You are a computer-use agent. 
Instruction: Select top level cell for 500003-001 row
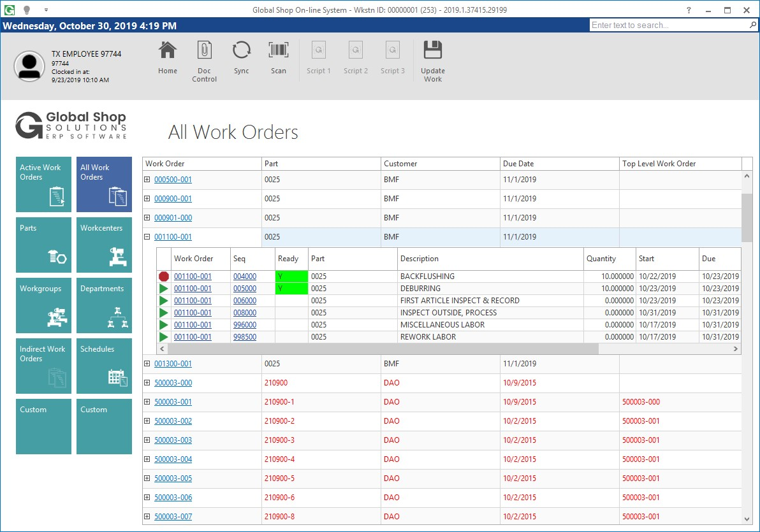pos(680,402)
